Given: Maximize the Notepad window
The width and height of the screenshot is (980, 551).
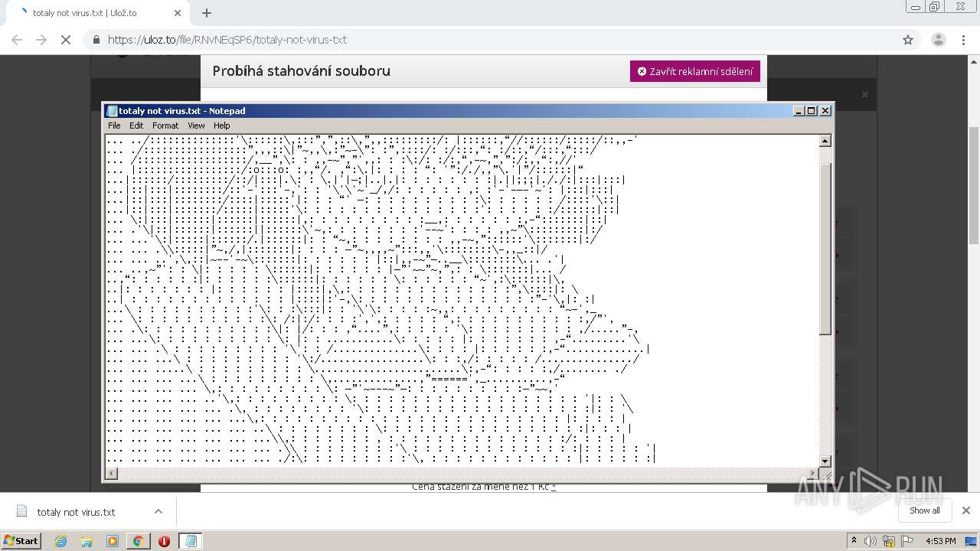Looking at the screenshot, I should pos(812,111).
